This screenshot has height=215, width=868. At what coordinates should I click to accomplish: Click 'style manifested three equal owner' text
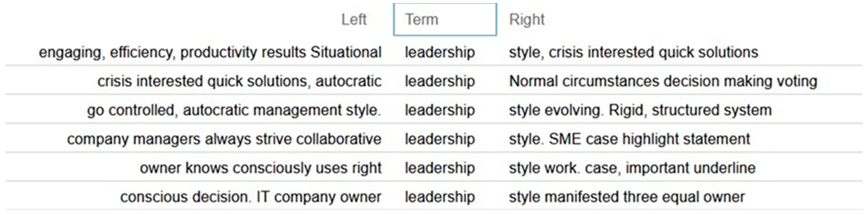(x=627, y=197)
